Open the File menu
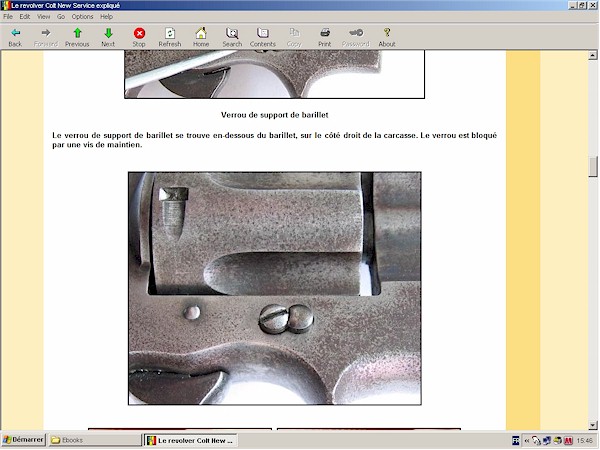 pyautogui.click(x=8, y=17)
